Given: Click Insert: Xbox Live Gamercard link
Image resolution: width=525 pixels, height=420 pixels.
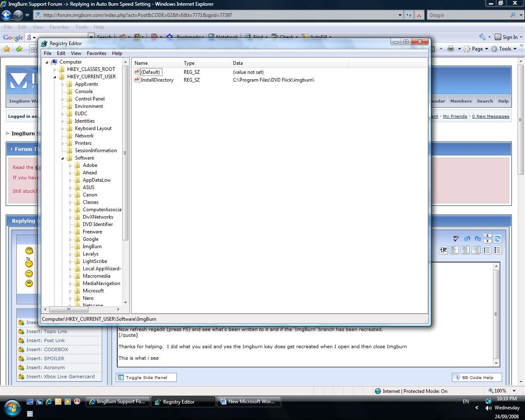Looking at the screenshot, I should [x=60, y=377].
